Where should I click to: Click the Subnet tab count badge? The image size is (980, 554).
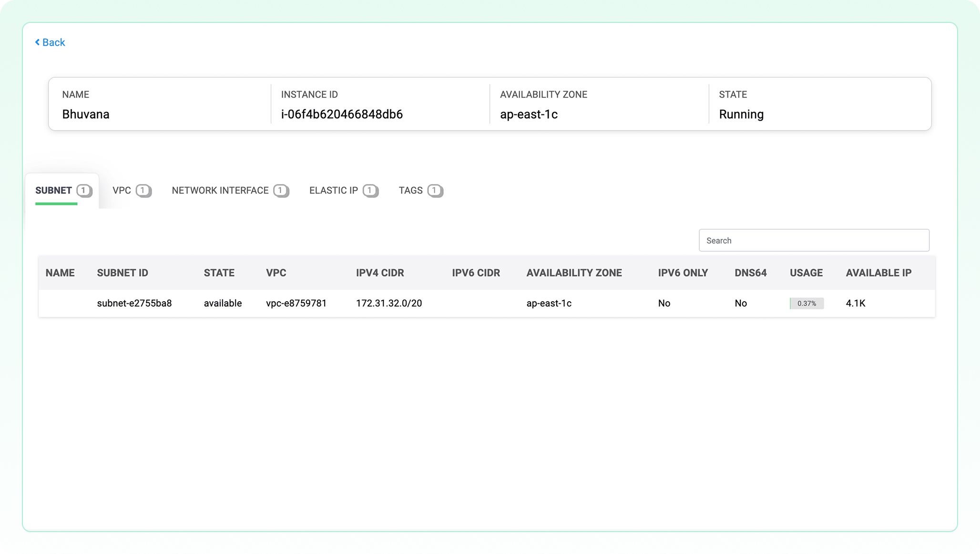[84, 190]
